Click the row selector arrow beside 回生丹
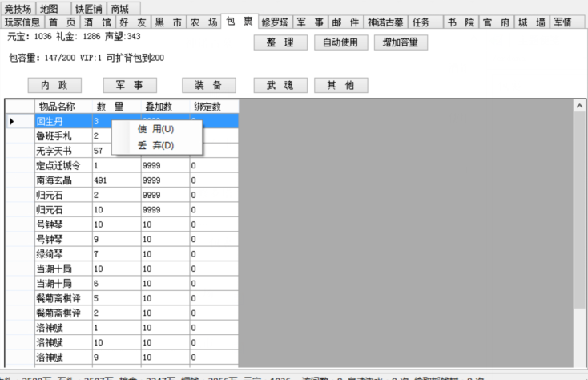Screen dimensions: 588x380 coord(12,121)
